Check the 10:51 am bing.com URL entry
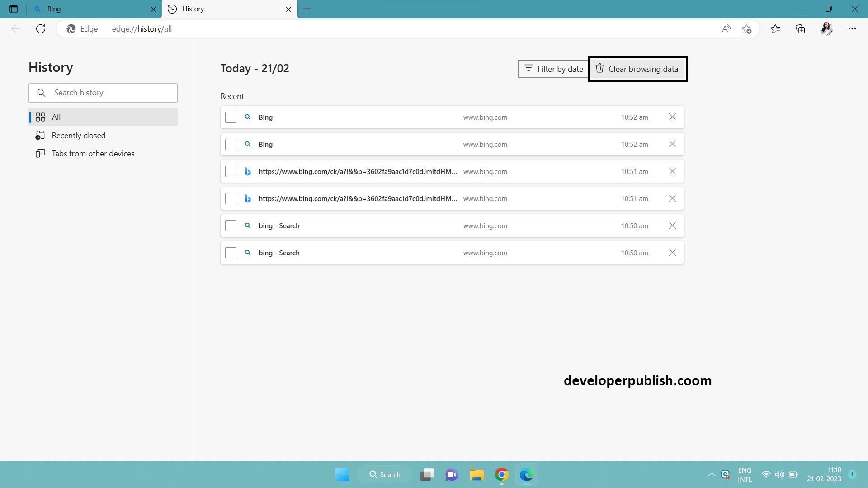 231,171
